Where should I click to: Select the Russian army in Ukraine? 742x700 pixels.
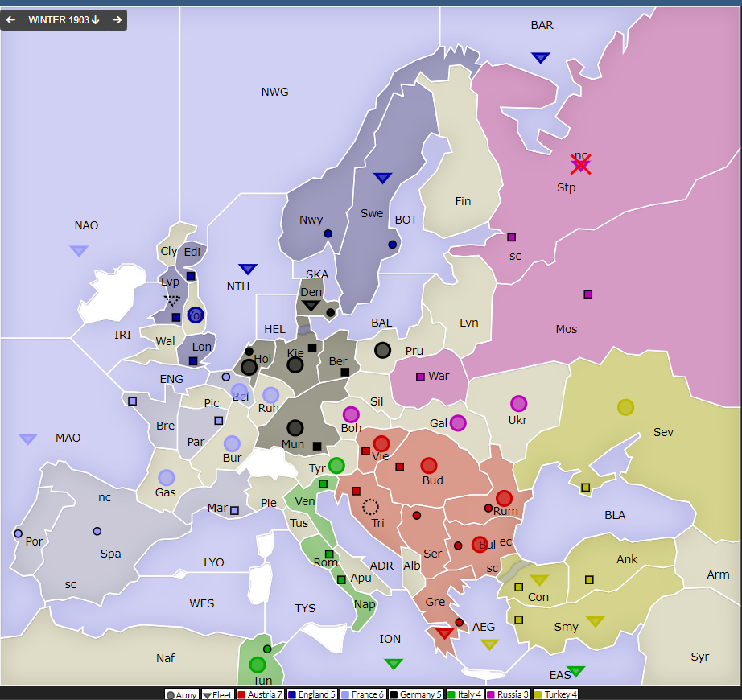coord(518,403)
